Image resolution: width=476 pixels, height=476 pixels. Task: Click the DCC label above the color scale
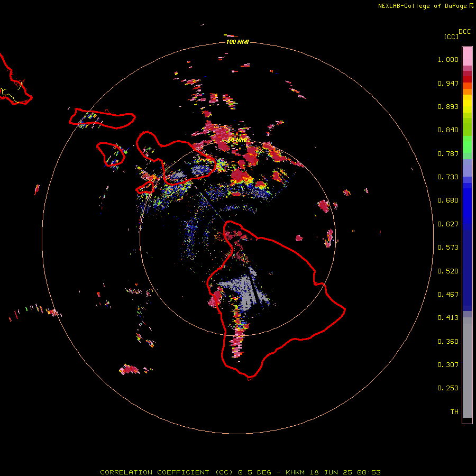pos(465,32)
